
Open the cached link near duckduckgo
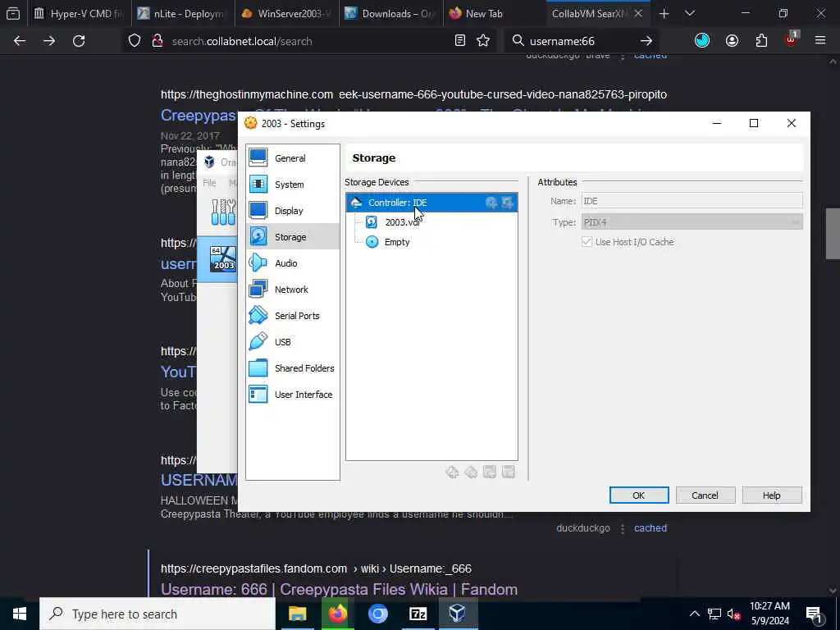pos(651,528)
